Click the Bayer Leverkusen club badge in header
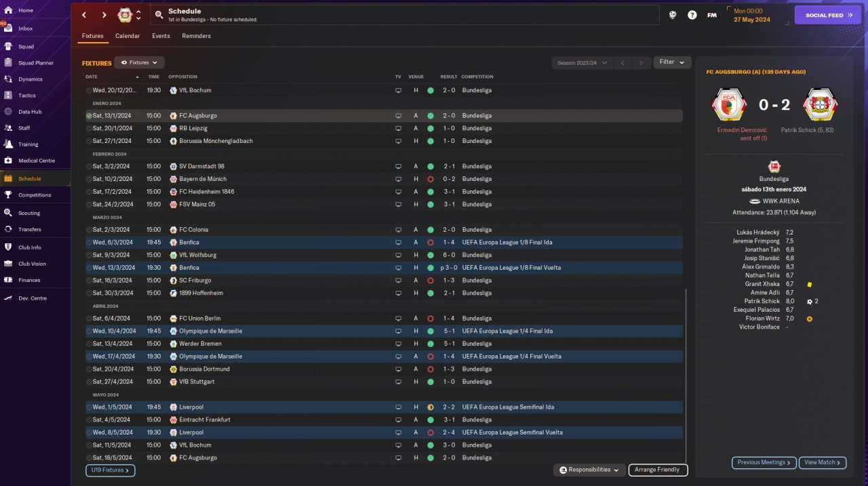Screen dimensions: 868x486 tap(125, 15)
